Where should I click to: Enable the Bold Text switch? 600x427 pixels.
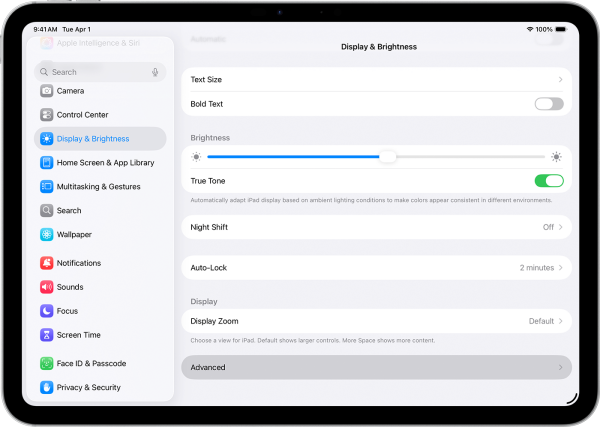[549, 104]
